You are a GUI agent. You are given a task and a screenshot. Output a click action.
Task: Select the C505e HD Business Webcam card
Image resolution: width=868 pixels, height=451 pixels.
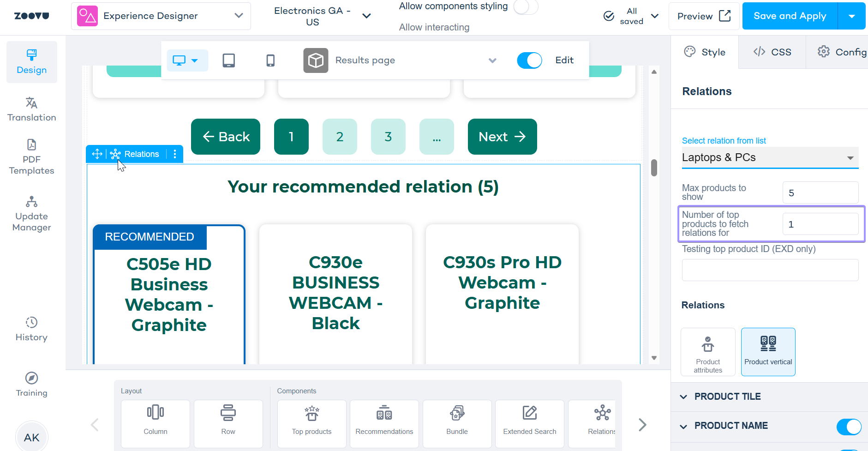tap(169, 294)
